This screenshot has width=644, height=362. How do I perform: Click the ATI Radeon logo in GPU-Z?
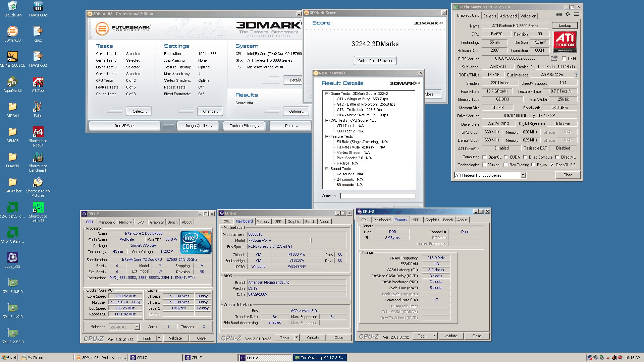[x=565, y=42]
